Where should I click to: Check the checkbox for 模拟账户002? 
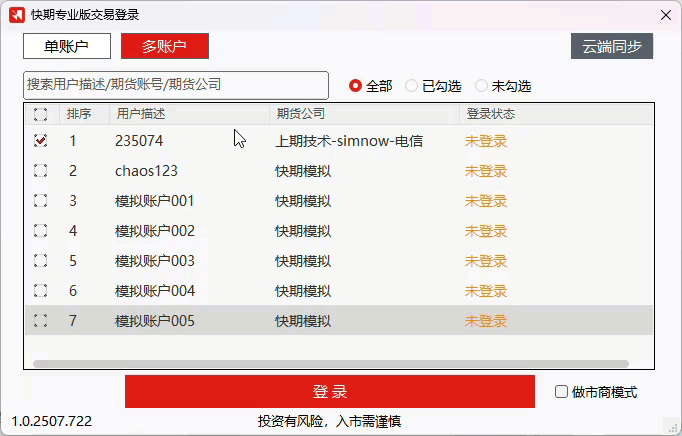[40, 231]
